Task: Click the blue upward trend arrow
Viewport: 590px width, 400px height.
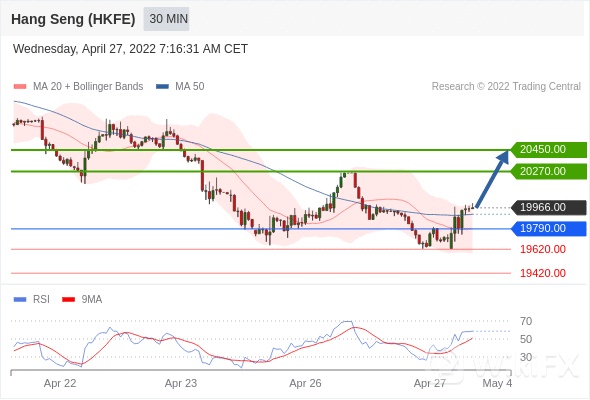Action: [x=493, y=178]
